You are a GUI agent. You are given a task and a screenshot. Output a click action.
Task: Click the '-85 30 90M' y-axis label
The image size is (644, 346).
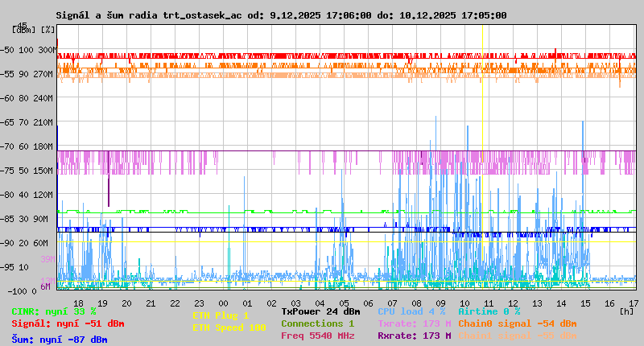pyautogui.click(x=25, y=219)
